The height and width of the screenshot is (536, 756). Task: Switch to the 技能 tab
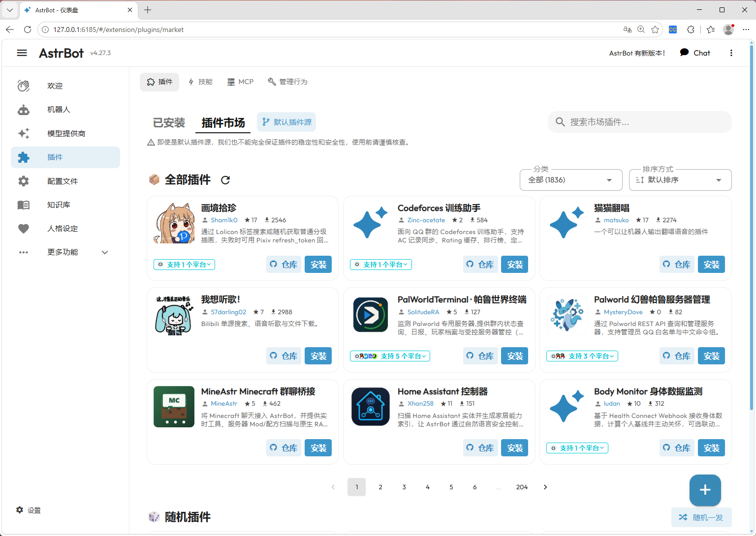point(201,82)
